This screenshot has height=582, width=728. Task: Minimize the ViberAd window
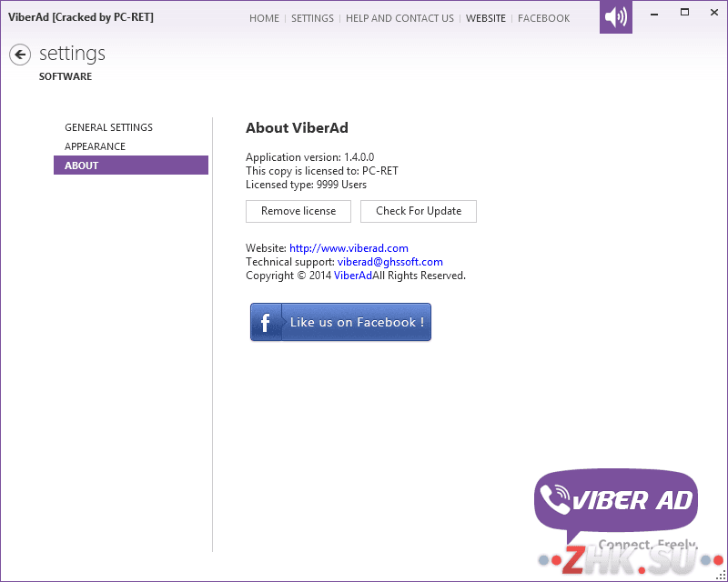pos(654,14)
